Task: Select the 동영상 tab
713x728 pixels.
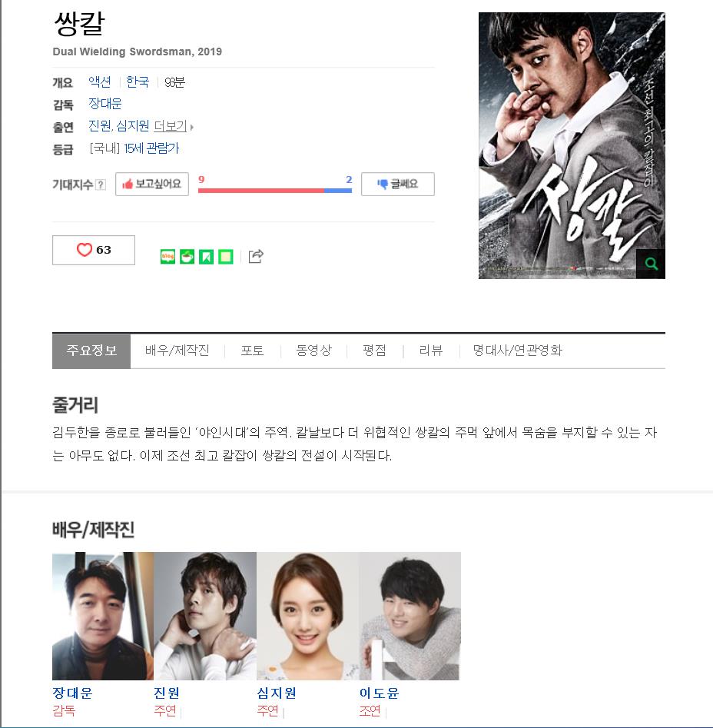Action: 313,350
